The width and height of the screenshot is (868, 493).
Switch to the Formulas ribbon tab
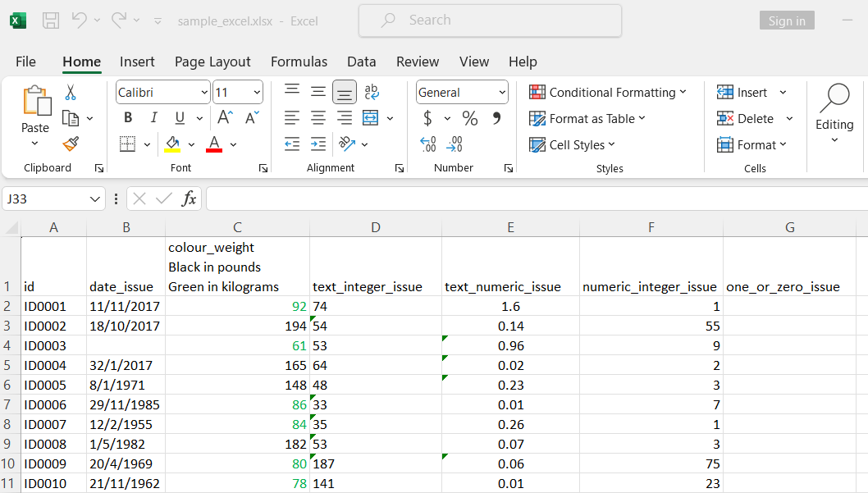tap(299, 62)
